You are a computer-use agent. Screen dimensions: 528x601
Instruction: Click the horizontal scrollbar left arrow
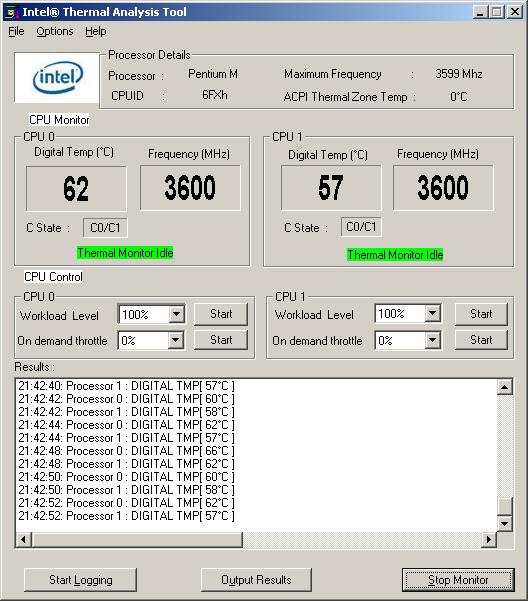24,540
